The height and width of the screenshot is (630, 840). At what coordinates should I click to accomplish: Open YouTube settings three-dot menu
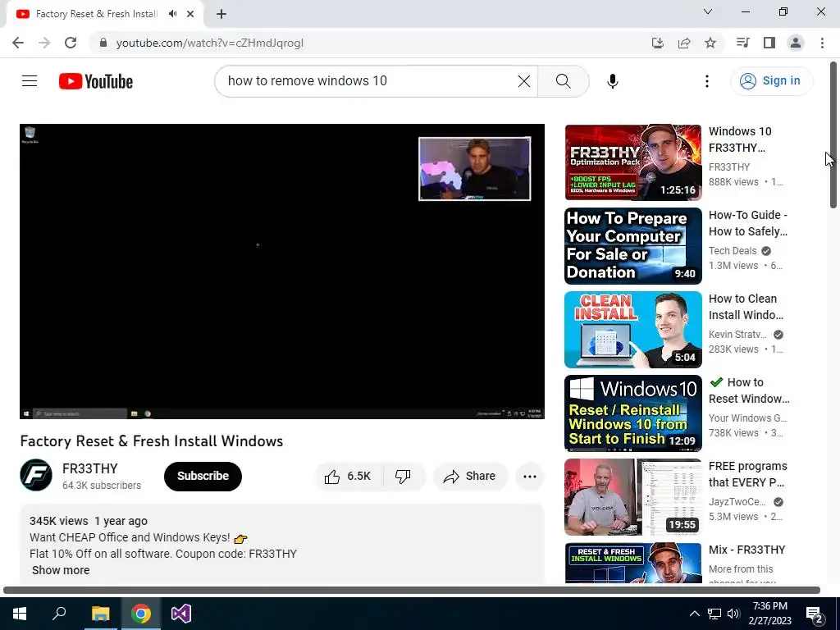[706, 81]
